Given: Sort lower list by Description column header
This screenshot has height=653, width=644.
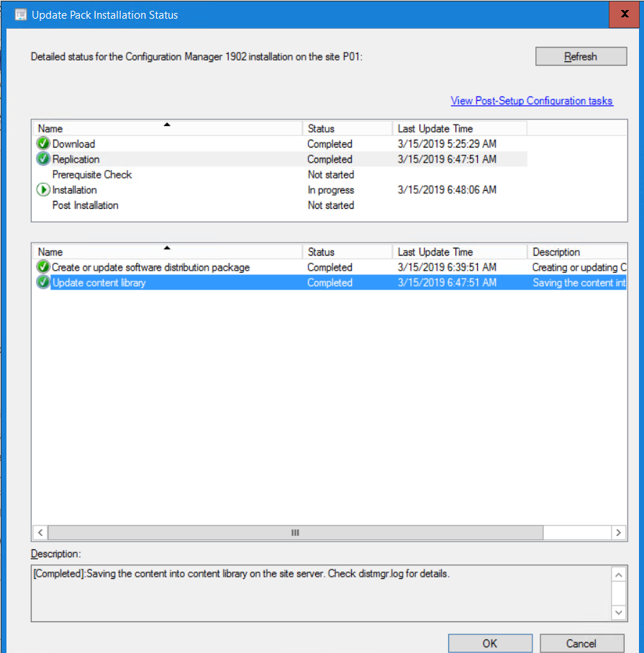Looking at the screenshot, I should (577, 251).
